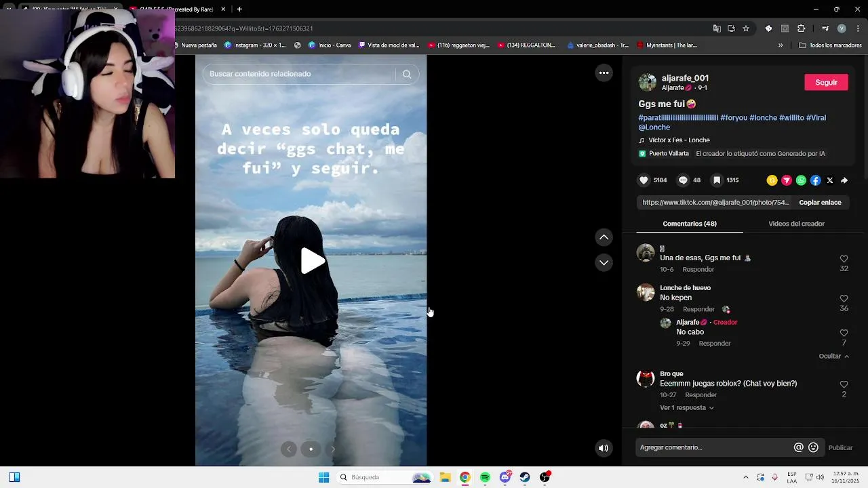
Task: Open emoji picker in comment box
Action: (813, 448)
